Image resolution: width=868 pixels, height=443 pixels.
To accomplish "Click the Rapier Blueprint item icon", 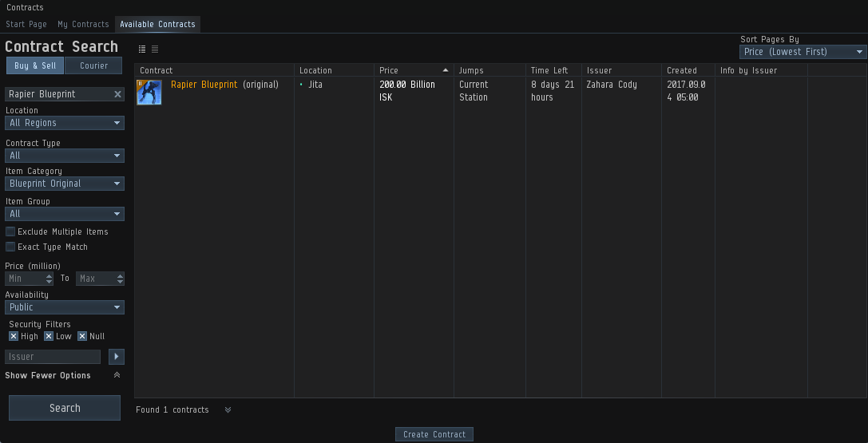I will click(149, 92).
